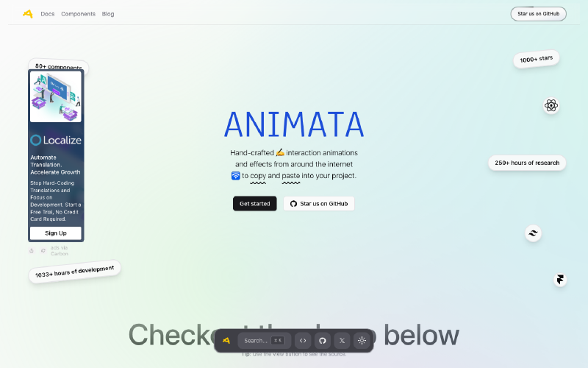
Task: Go to the Components page
Action: pyautogui.click(x=78, y=14)
